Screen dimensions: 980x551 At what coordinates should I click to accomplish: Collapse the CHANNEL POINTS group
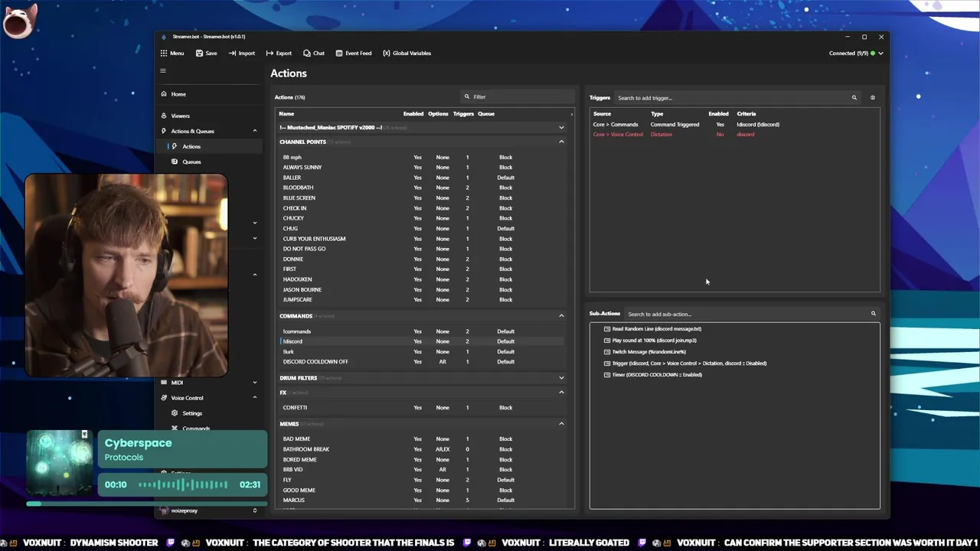561,142
